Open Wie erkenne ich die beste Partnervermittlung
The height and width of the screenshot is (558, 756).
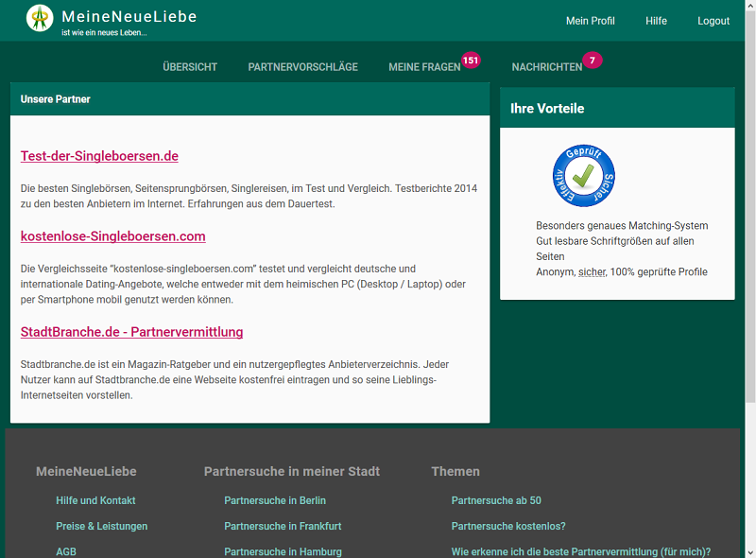point(581,551)
